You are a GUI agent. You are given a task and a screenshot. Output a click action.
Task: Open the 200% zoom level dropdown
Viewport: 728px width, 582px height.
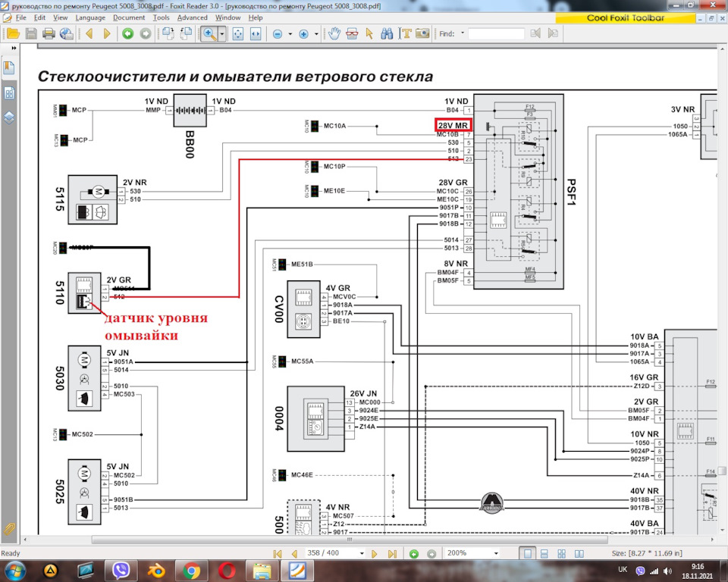(496, 553)
